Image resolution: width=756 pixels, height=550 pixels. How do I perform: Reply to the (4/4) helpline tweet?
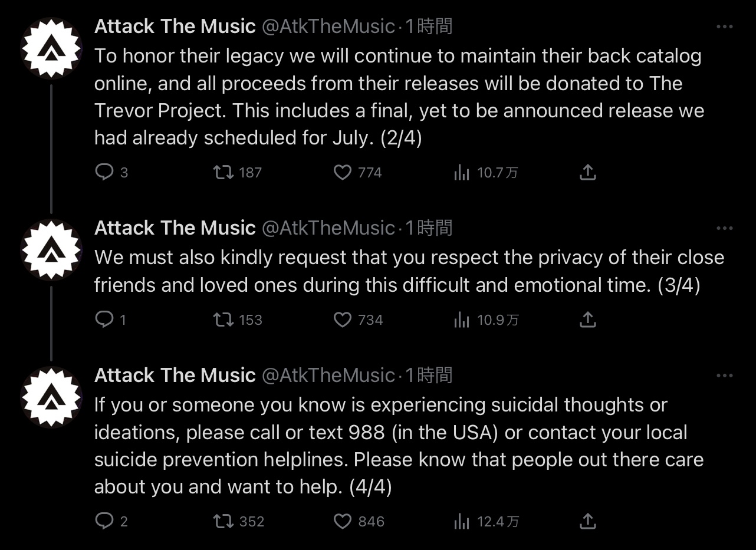[104, 521]
